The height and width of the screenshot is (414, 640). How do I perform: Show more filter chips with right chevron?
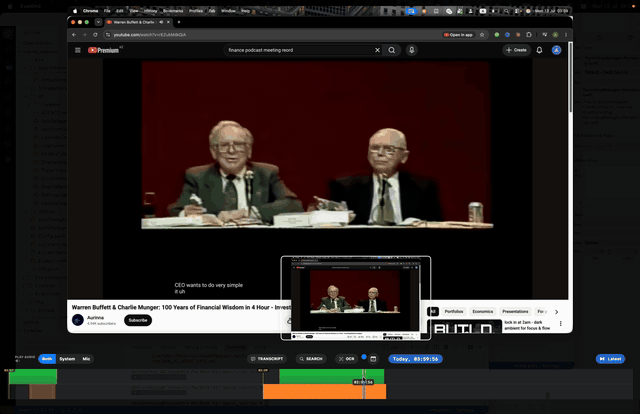(x=556, y=312)
